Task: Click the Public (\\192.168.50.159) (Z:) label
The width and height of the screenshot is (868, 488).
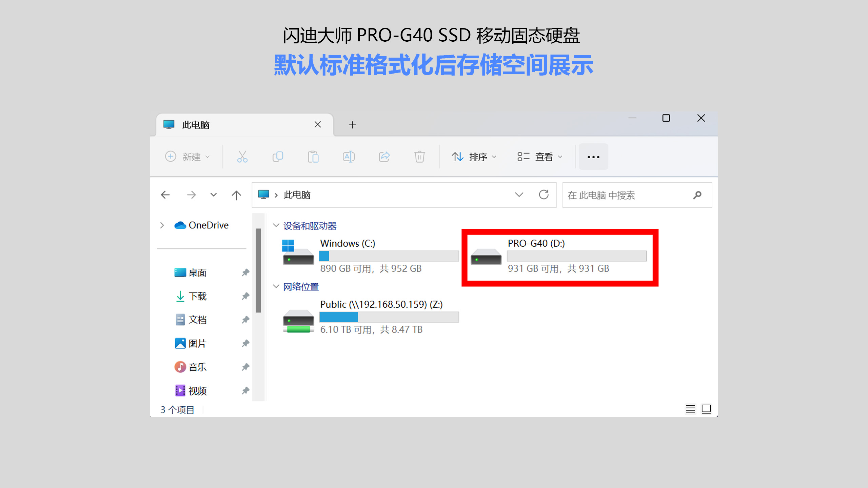Action: point(381,304)
